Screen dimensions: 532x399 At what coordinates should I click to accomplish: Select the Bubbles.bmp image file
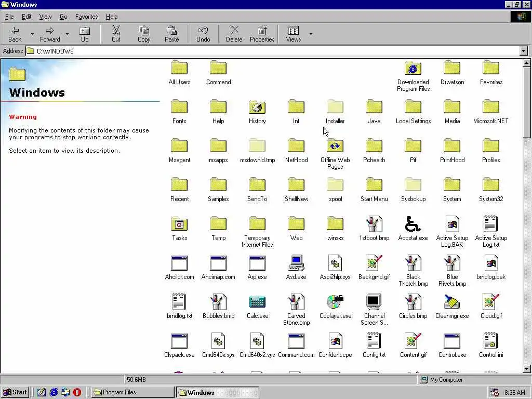(218, 302)
